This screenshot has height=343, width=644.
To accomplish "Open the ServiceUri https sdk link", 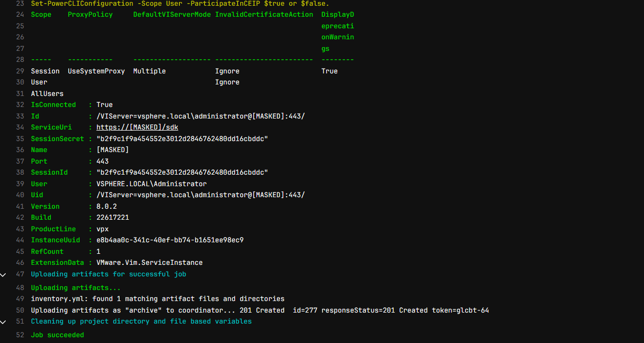I will [137, 127].
